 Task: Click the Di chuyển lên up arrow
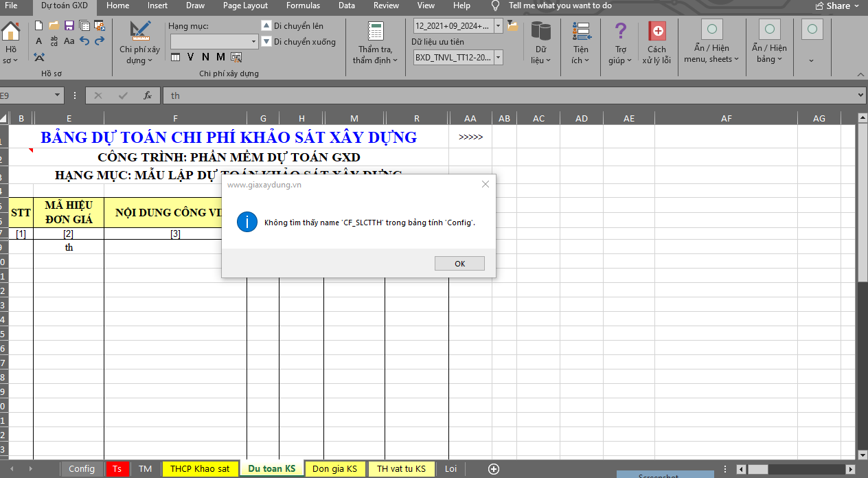[x=266, y=25]
